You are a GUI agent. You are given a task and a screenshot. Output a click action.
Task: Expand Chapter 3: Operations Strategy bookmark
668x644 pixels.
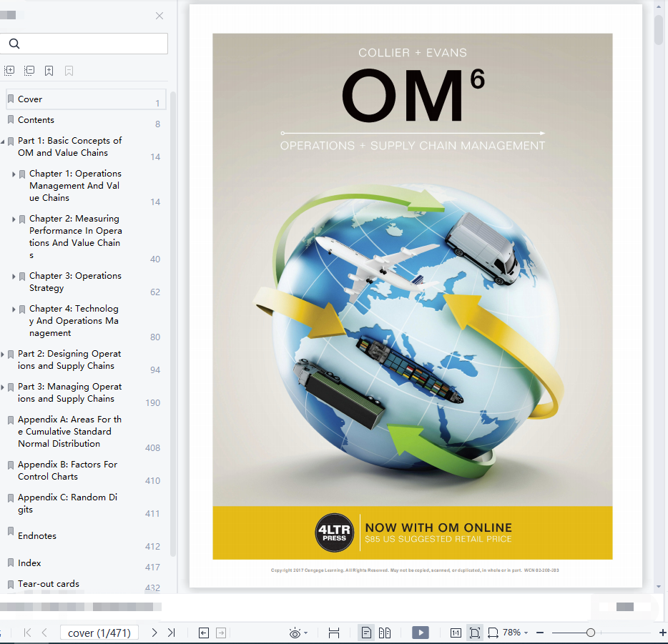coord(14,277)
